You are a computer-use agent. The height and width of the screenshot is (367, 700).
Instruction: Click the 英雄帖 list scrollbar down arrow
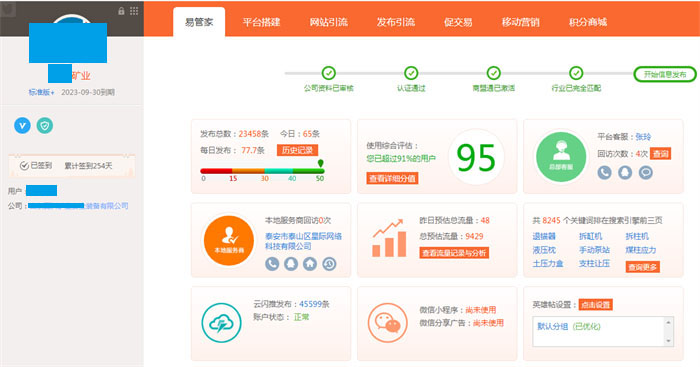coord(668,341)
